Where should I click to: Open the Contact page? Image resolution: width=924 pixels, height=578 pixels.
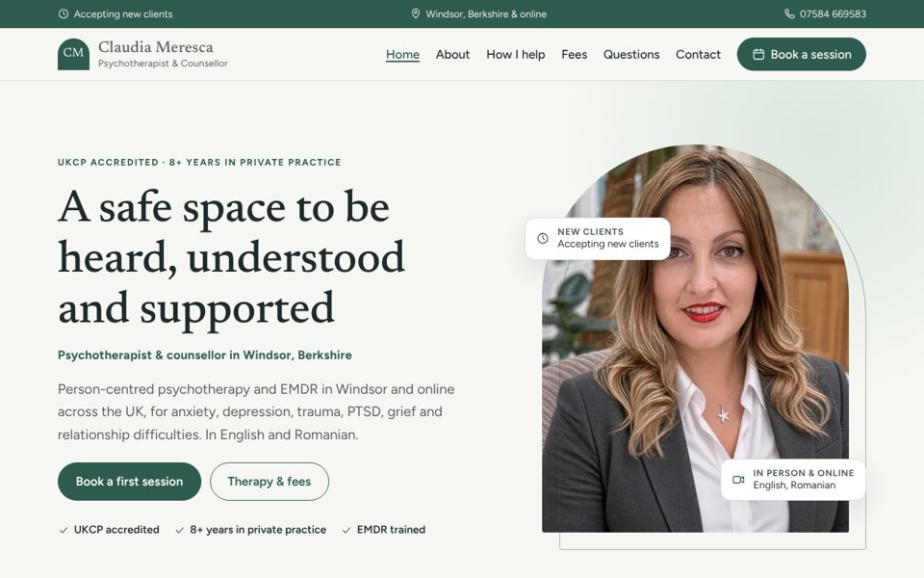coord(698,54)
